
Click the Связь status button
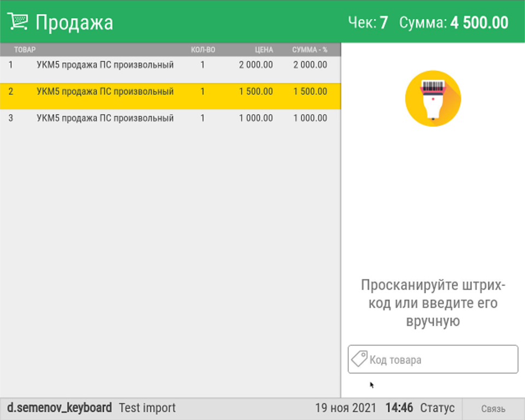(493, 409)
